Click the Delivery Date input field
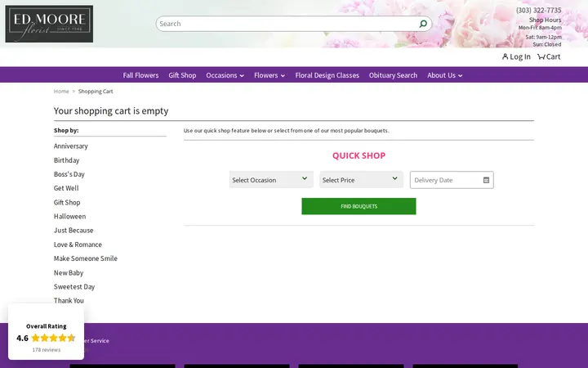The width and height of the screenshot is (588, 368). click(452, 180)
